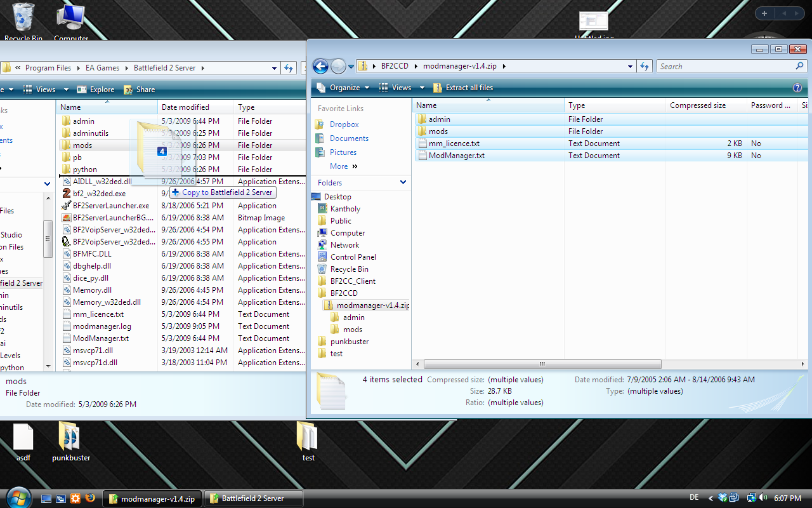Open the test folder on the desktop
The image size is (812, 508).
click(308, 442)
